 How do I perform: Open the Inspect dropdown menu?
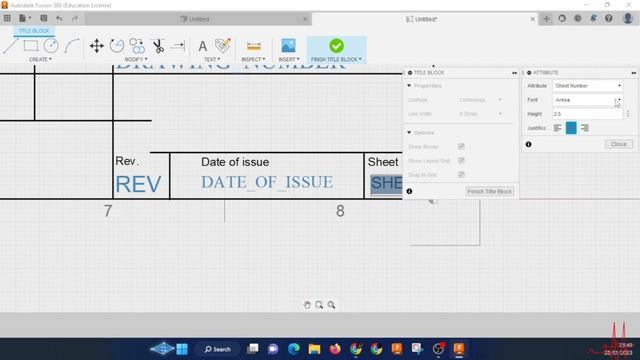253,60
